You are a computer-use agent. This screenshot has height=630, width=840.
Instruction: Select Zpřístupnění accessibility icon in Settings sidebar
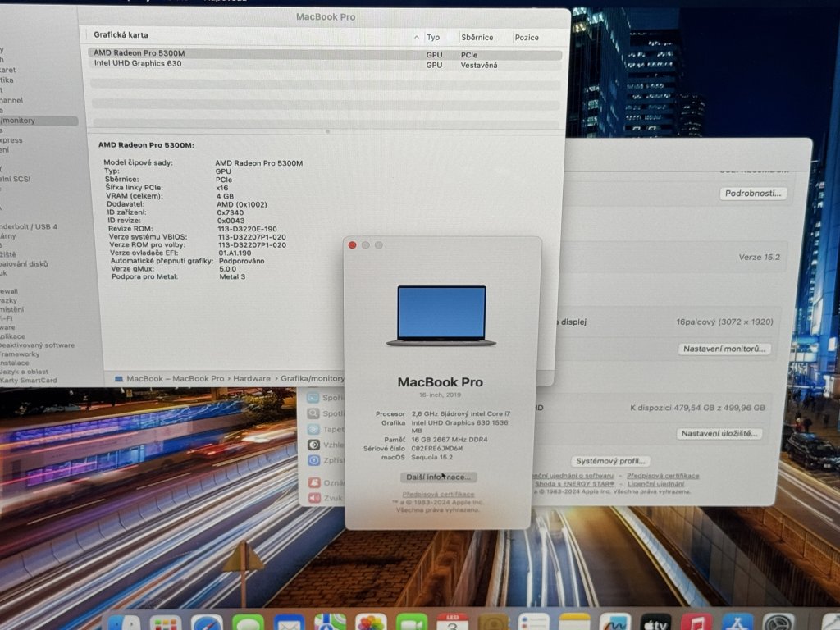point(314,460)
